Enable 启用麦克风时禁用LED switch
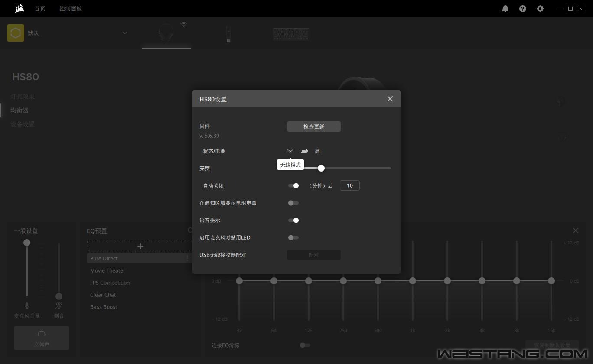 pos(293,237)
